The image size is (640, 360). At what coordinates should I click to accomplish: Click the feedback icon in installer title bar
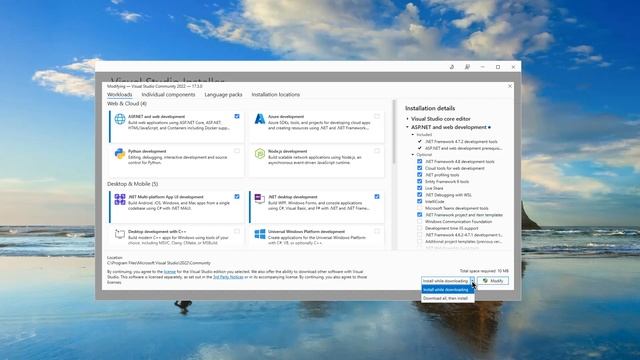(467, 67)
